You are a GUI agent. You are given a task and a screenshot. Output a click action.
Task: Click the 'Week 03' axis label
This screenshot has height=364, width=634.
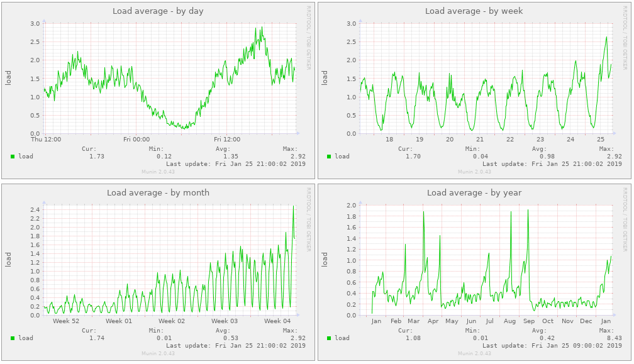click(225, 321)
